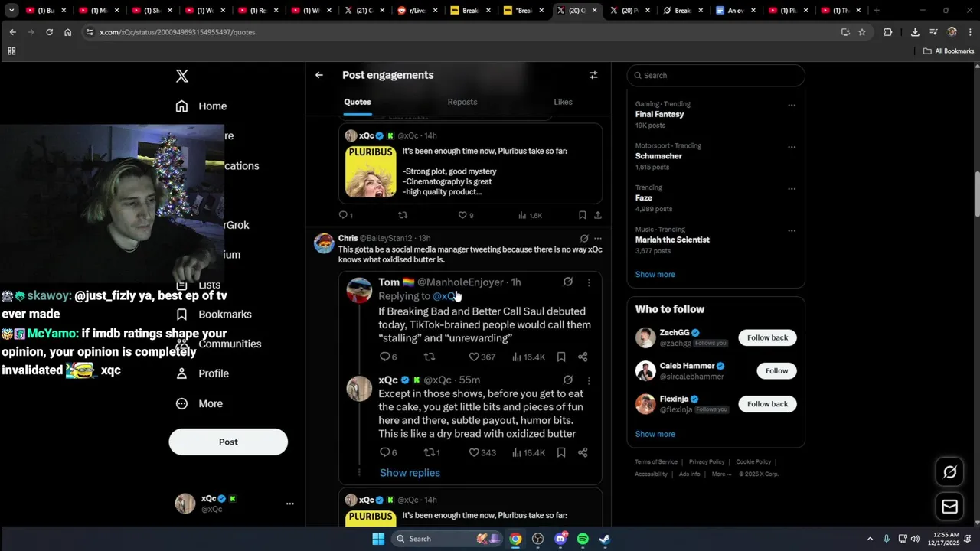980x551 pixels.
Task: Open more options on Schumacher trend
Action: tap(792, 147)
